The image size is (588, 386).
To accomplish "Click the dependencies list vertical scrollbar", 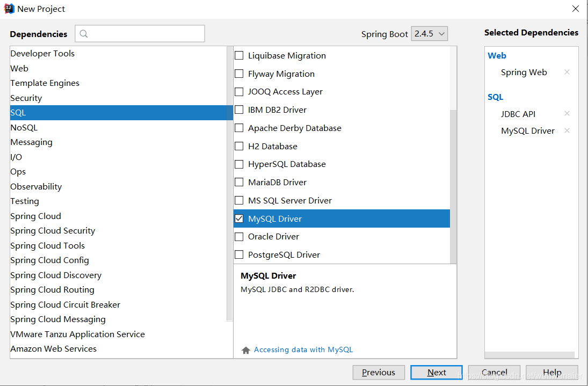I will coord(453,186).
